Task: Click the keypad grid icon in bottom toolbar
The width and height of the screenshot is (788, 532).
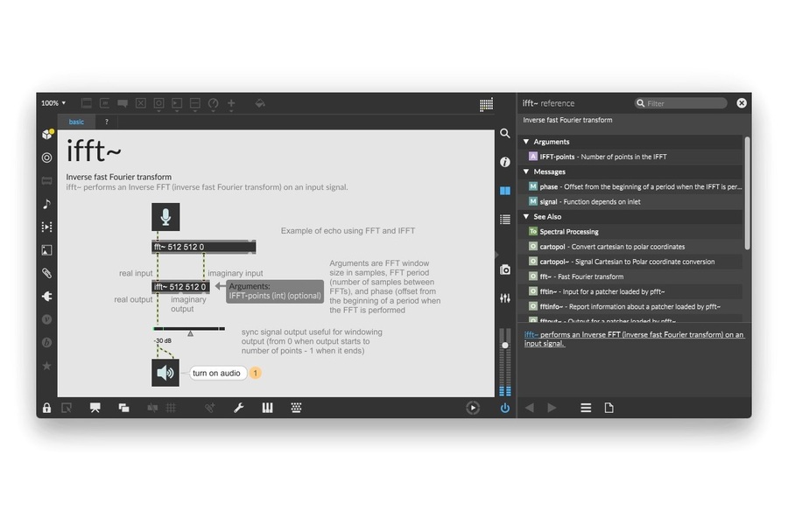Action: click(x=296, y=408)
